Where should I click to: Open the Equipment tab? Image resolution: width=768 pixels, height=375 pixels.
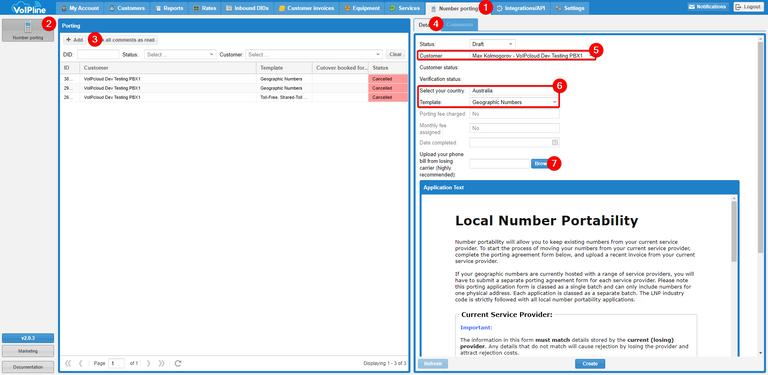coord(362,8)
